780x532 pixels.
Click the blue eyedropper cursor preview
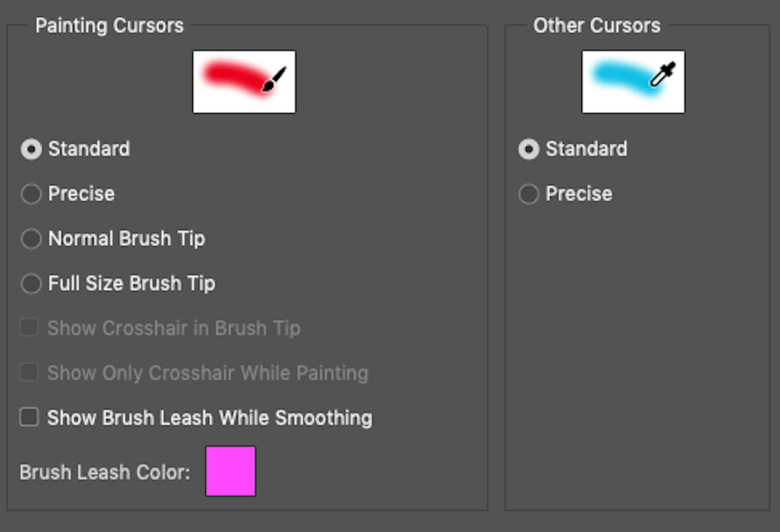tap(632, 82)
